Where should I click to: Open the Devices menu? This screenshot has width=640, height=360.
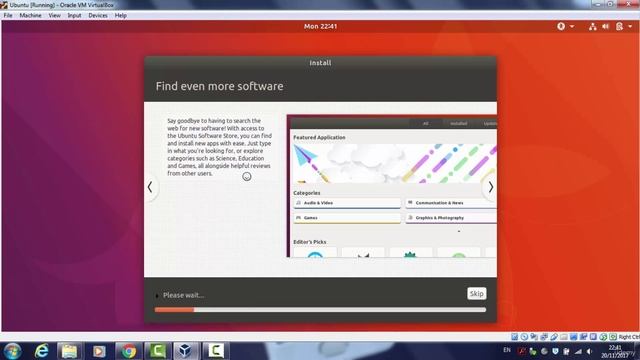98,16
